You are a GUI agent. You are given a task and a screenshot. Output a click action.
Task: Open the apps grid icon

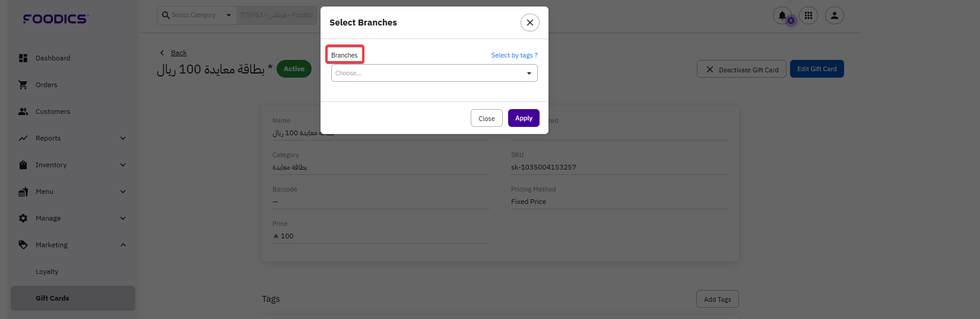pyautogui.click(x=808, y=16)
